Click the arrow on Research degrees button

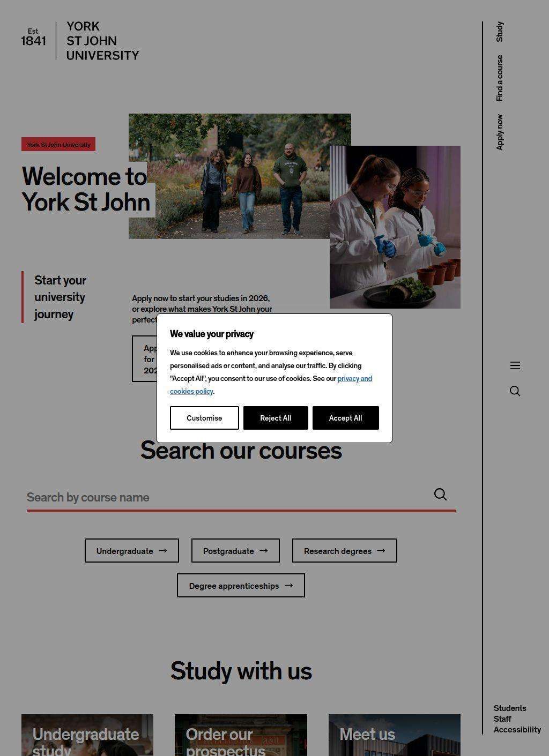pyautogui.click(x=381, y=550)
